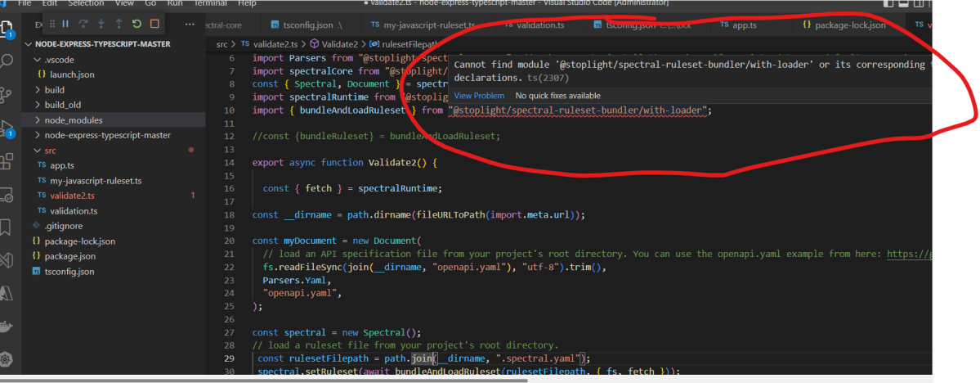Open the File menu
The height and width of the screenshot is (383, 980).
pyautogui.click(x=25, y=3)
